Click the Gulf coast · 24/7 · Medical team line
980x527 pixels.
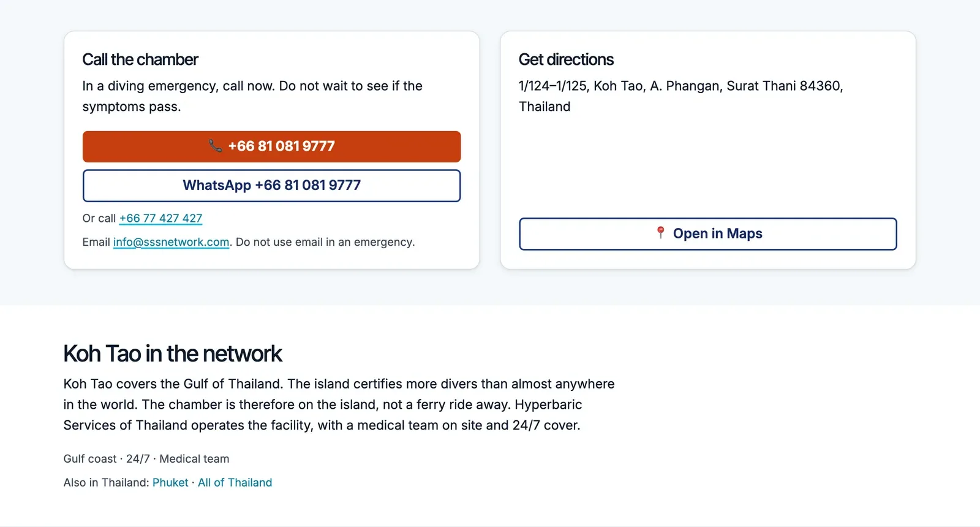[146, 459]
